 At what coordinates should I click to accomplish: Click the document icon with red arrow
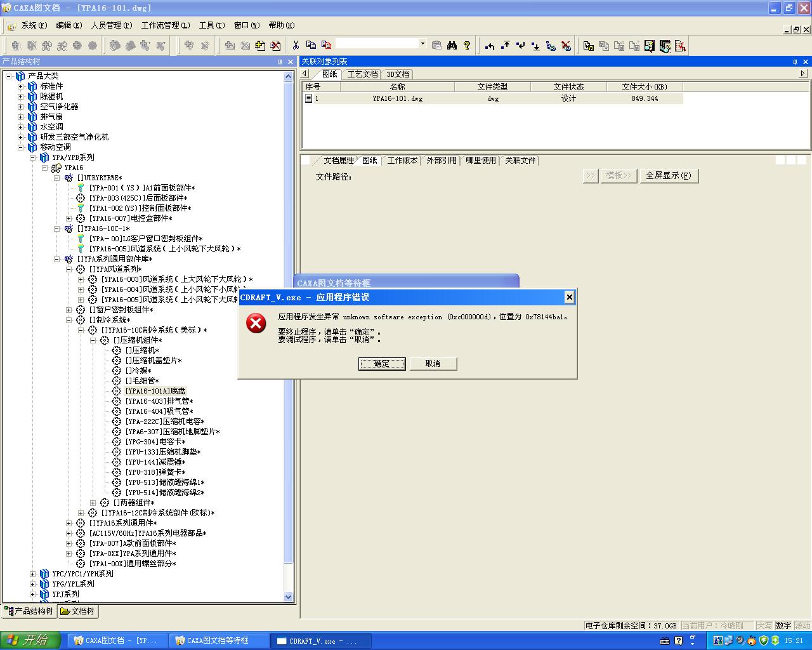pyautogui.click(x=680, y=46)
